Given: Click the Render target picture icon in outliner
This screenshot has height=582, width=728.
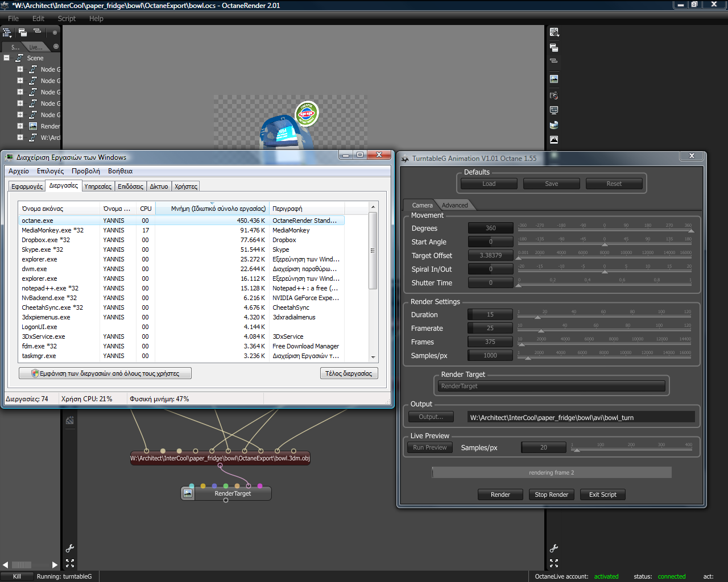Looking at the screenshot, I should click(33, 126).
